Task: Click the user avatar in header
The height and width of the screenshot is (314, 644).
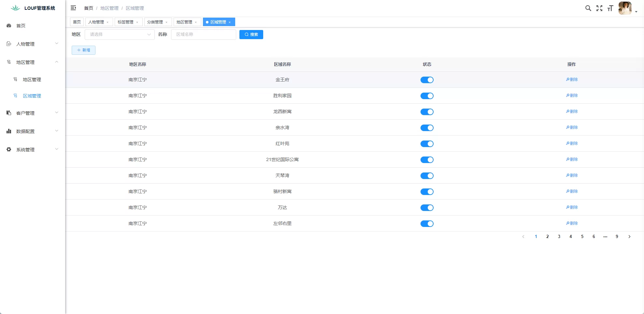Action: point(625,8)
